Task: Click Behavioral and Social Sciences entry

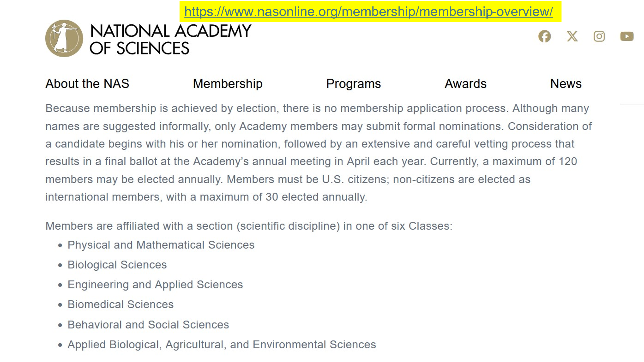Action: coord(148,325)
